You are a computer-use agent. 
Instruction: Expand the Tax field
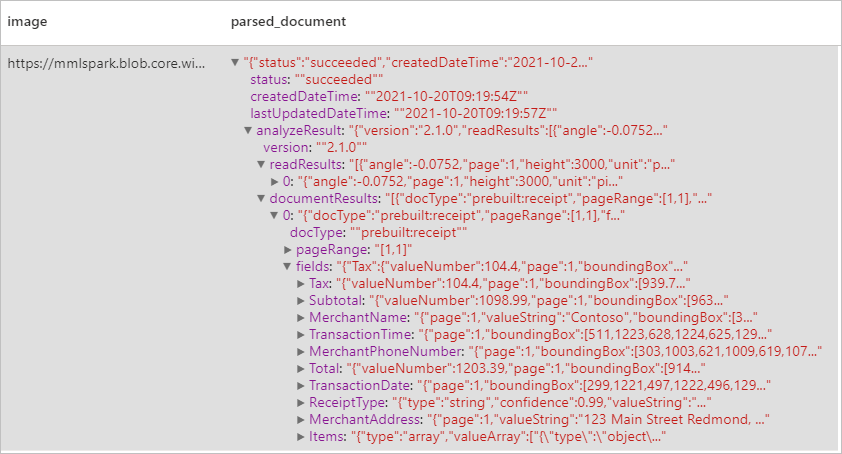click(301, 284)
